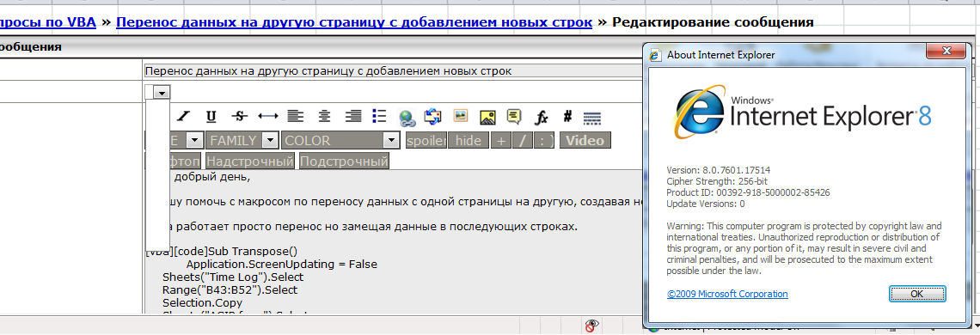Open the small icon dropdown below the title field
The image size is (980, 335).
click(162, 93)
